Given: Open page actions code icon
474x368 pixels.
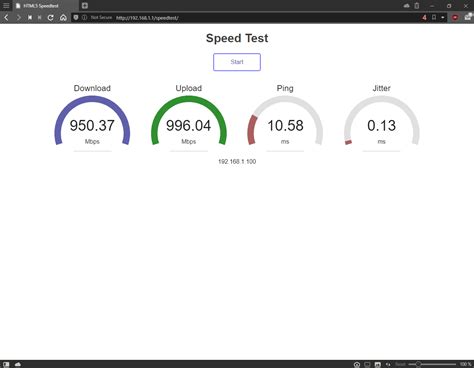Looking at the screenshot, I should [x=388, y=364].
